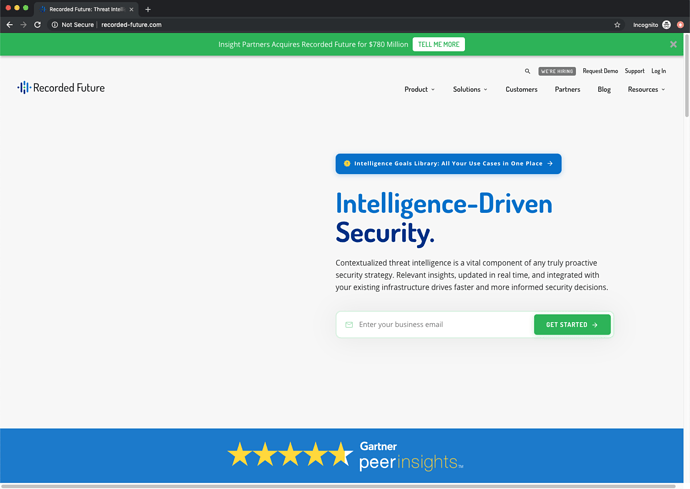The image size is (690, 489).
Task: Click the GET STARTED button
Action: click(572, 324)
